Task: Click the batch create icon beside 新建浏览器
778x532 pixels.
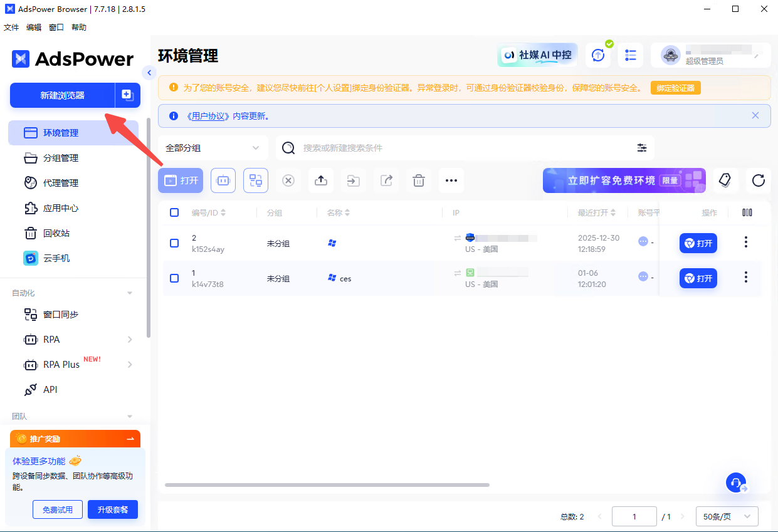Action: (127, 95)
